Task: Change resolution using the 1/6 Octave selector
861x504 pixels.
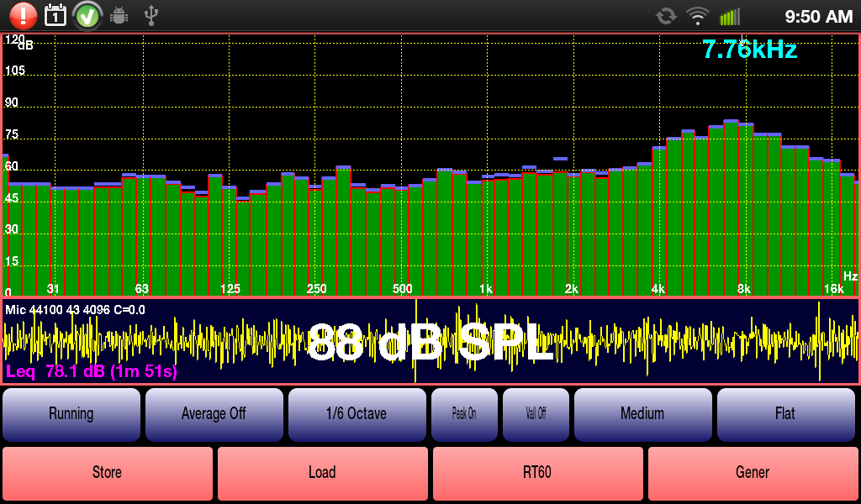Action: [357, 413]
